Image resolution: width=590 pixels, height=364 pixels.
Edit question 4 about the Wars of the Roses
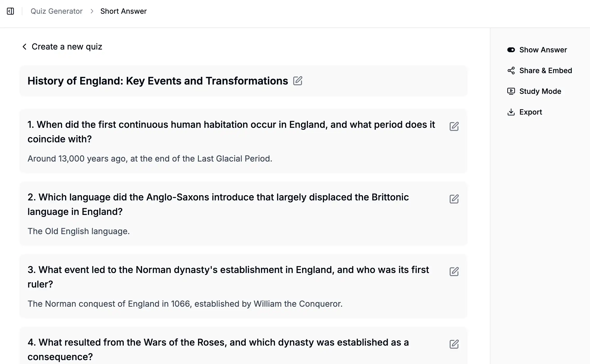454,344
